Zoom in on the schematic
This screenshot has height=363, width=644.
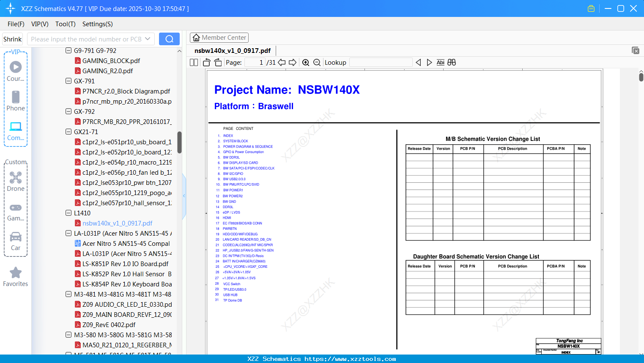click(x=306, y=63)
